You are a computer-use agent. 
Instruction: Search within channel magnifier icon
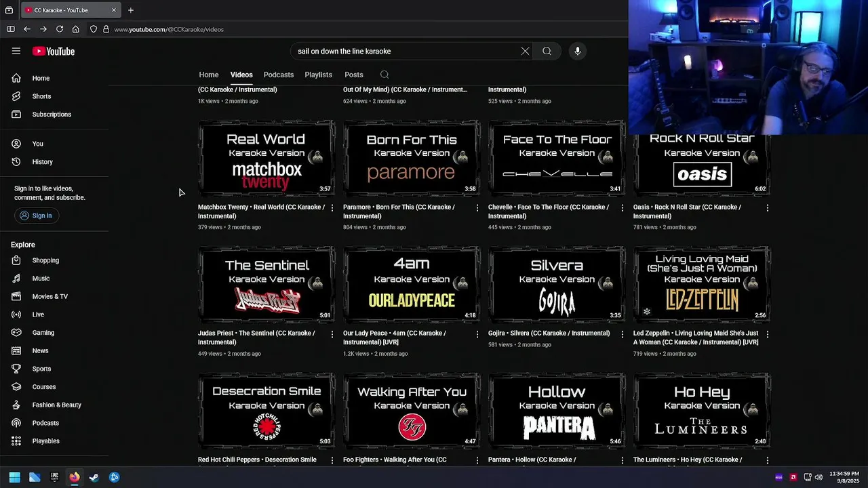click(384, 75)
